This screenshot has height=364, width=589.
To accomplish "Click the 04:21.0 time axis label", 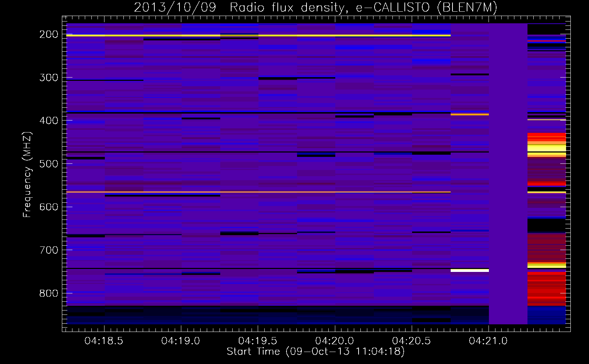I will pyautogui.click(x=488, y=341).
